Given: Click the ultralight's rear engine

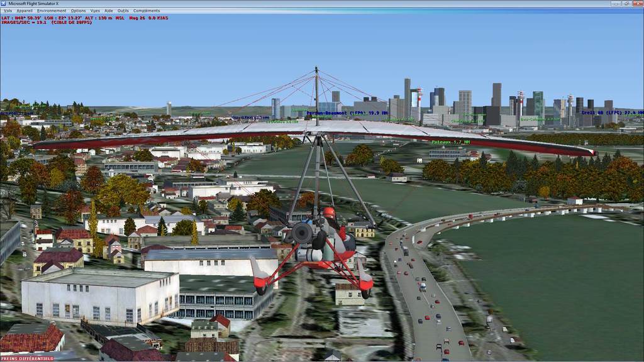Looking at the screenshot, I should [303, 233].
